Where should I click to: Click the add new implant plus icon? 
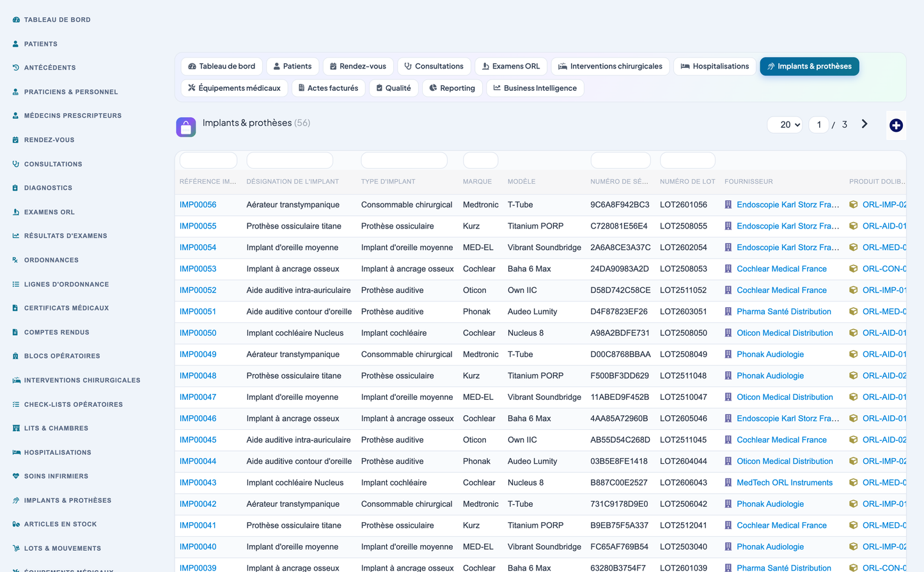[896, 125]
